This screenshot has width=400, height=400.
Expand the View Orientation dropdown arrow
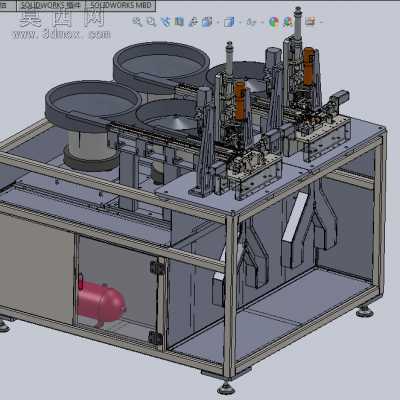[x=217, y=22]
